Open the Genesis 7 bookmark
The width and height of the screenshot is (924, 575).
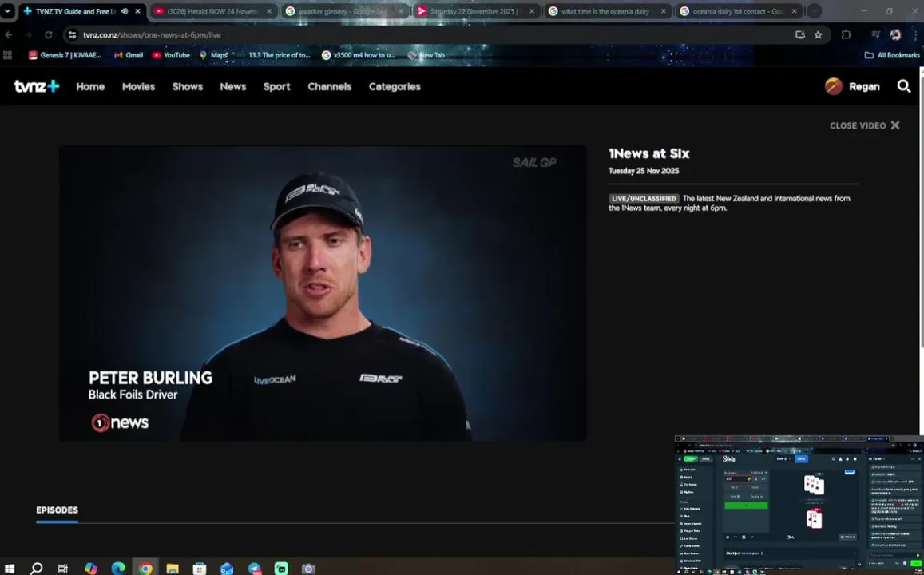pos(65,55)
